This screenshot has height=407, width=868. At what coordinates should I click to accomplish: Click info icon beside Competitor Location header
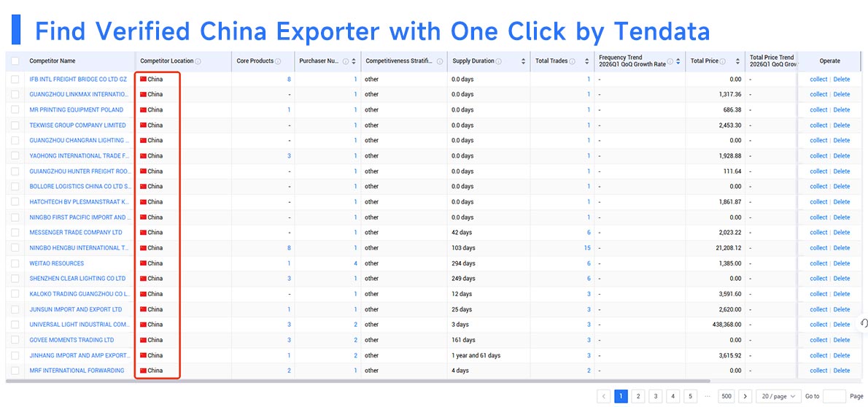198,61
